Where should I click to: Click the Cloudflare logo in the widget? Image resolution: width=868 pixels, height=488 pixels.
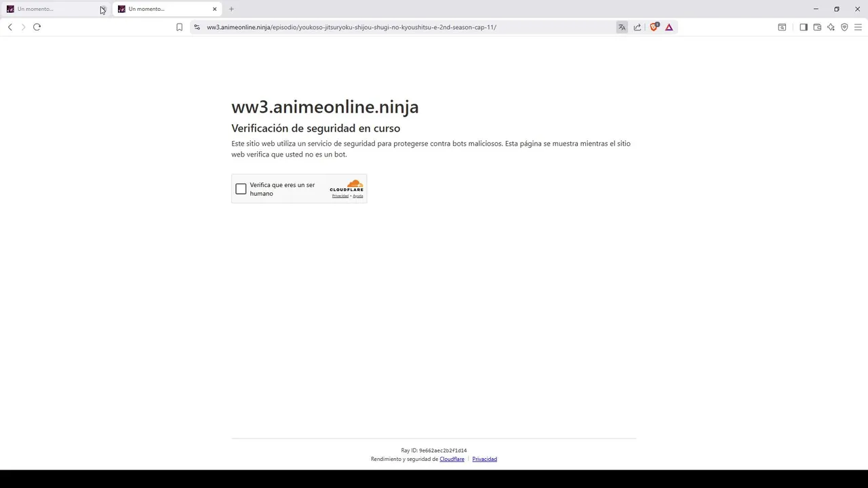point(347,186)
